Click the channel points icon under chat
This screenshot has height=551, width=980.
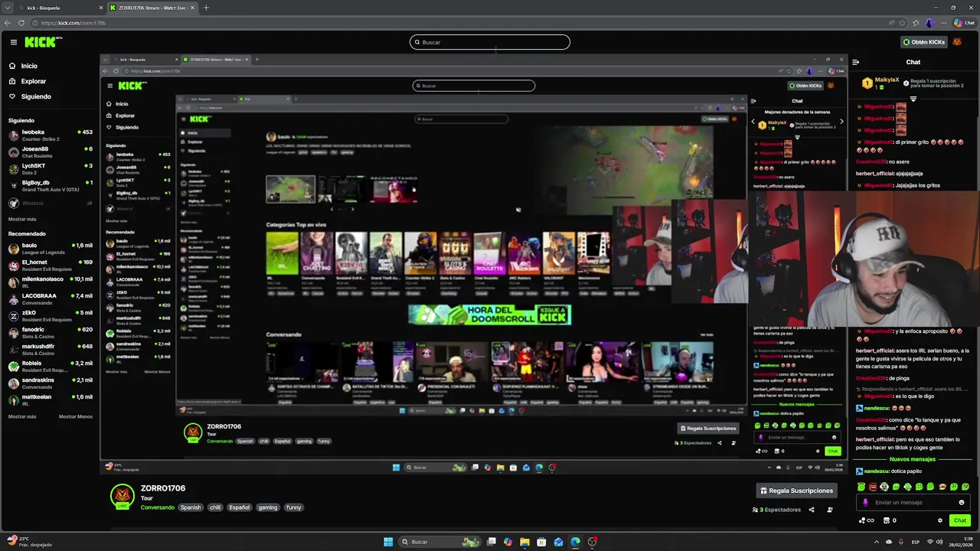pos(865,520)
